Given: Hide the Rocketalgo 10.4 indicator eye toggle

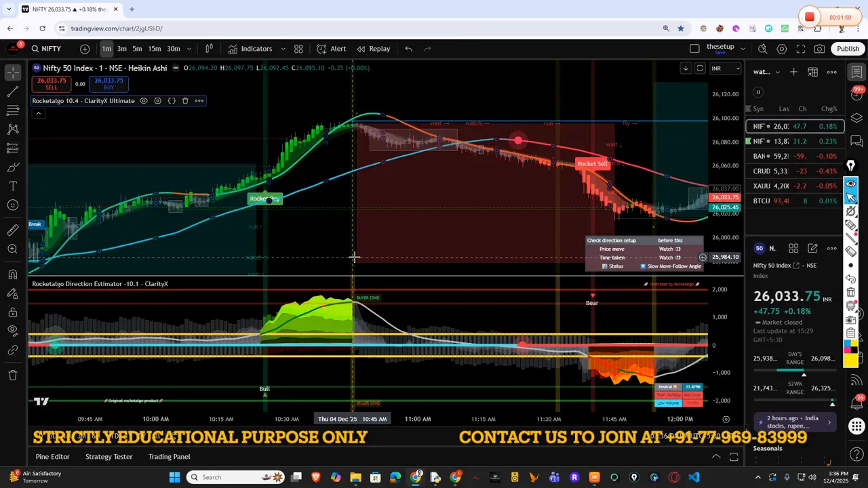Looking at the screenshot, I should (143, 100).
